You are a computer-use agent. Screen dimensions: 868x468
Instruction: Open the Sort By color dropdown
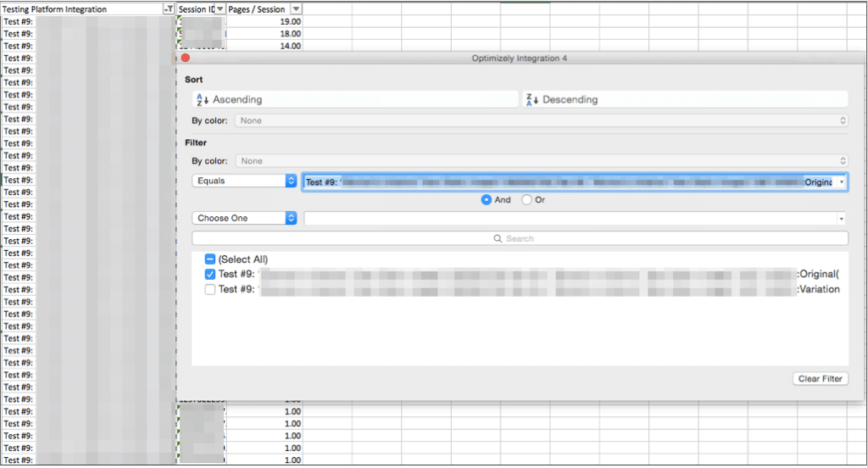coord(541,120)
